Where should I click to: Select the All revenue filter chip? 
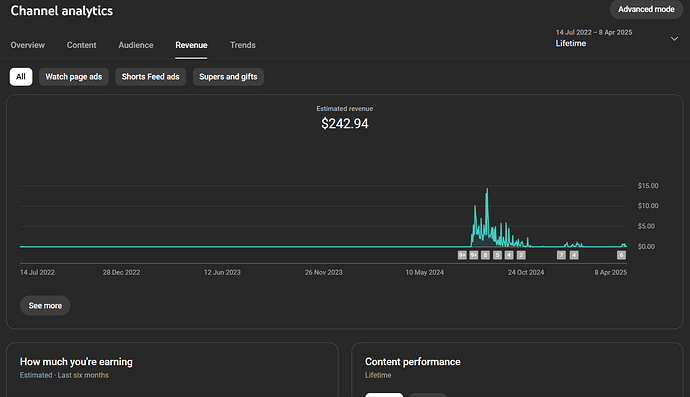pos(21,77)
